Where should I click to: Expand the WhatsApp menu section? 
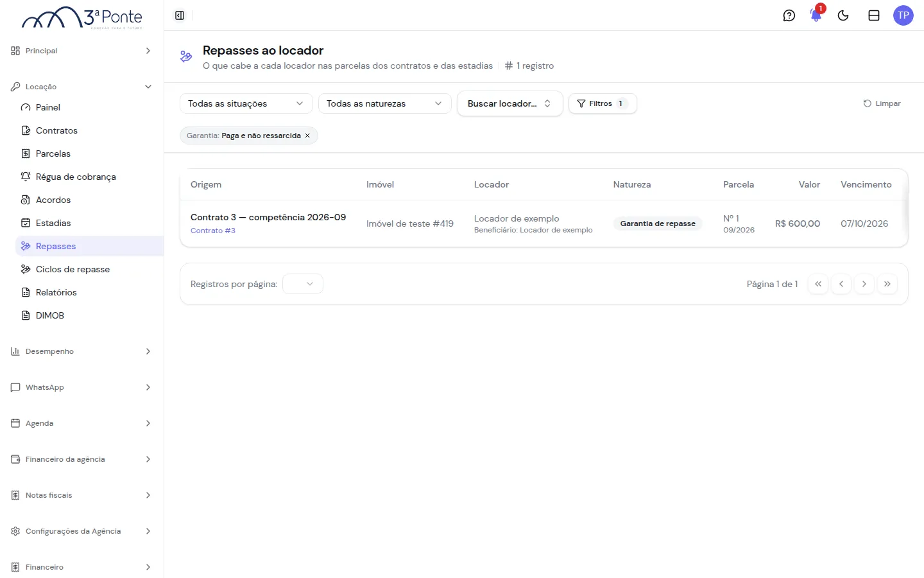pos(81,387)
